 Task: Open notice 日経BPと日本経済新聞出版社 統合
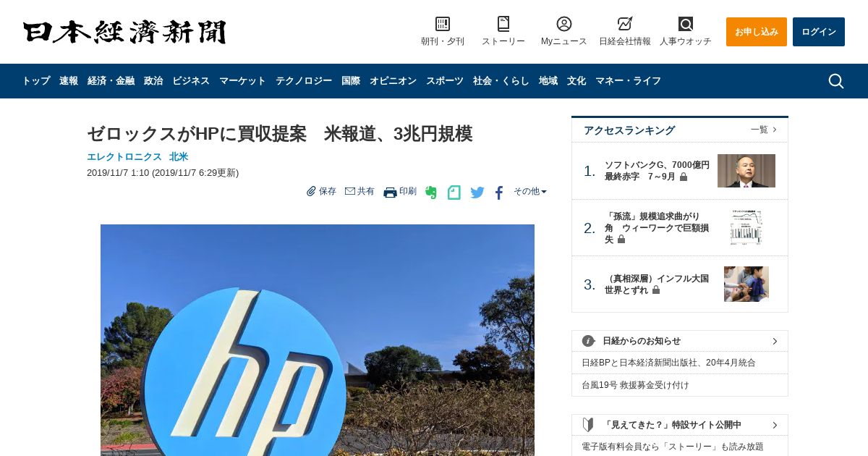(x=668, y=363)
